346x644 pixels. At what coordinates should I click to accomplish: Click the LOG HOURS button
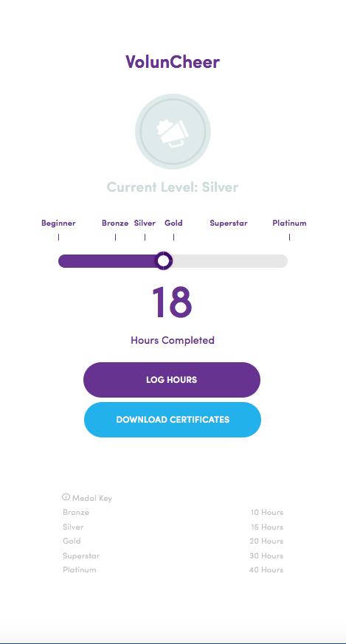172,379
